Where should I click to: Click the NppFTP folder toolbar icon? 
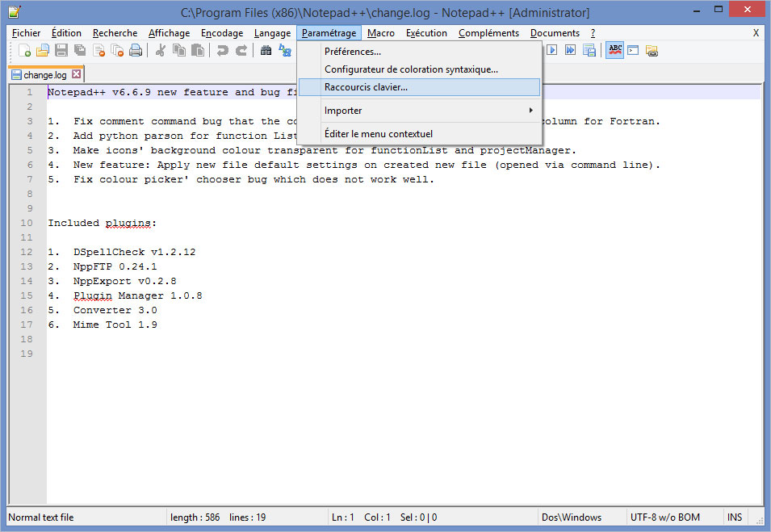[652, 51]
